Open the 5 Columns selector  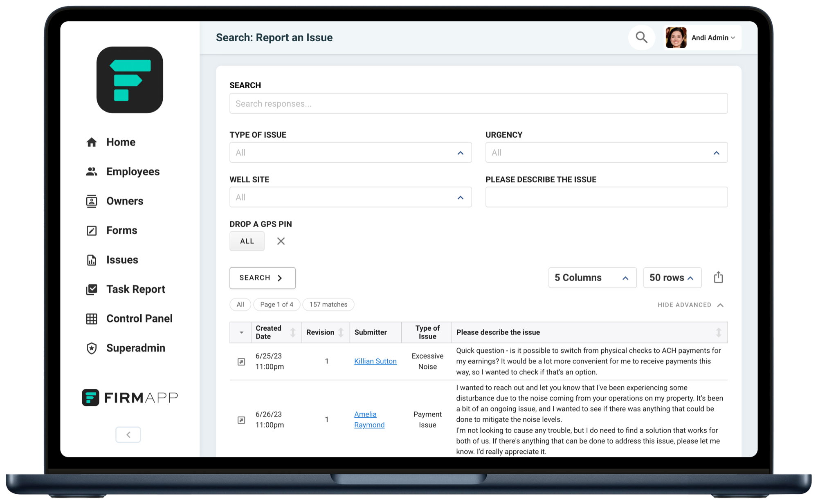[x=592, y=278]
